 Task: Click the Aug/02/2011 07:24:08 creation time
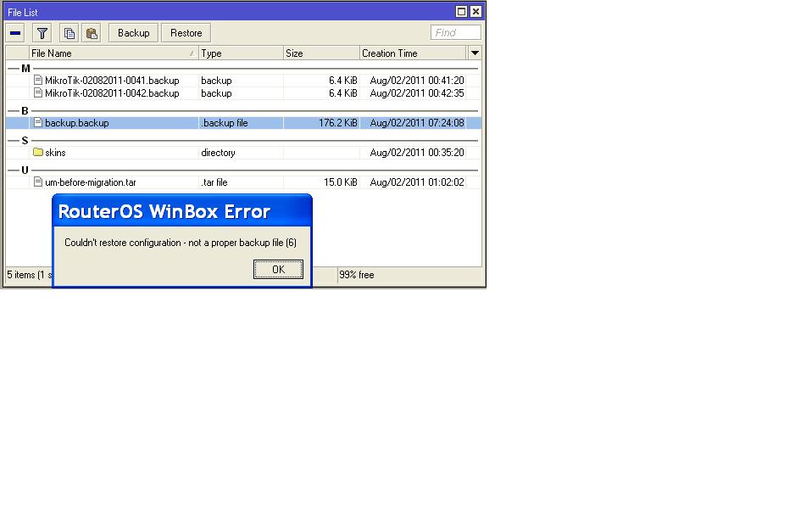coord(417,123)
